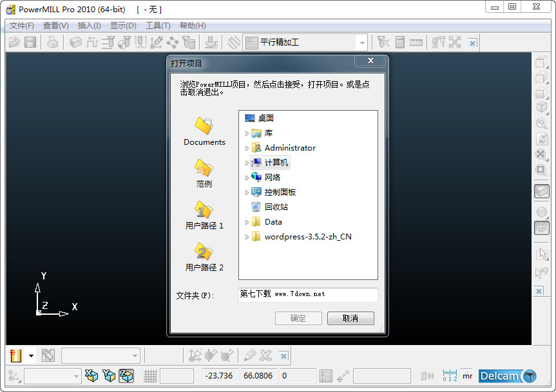Select the isometric cube view icon
556x392 pixels.
(x=541, y=107)
